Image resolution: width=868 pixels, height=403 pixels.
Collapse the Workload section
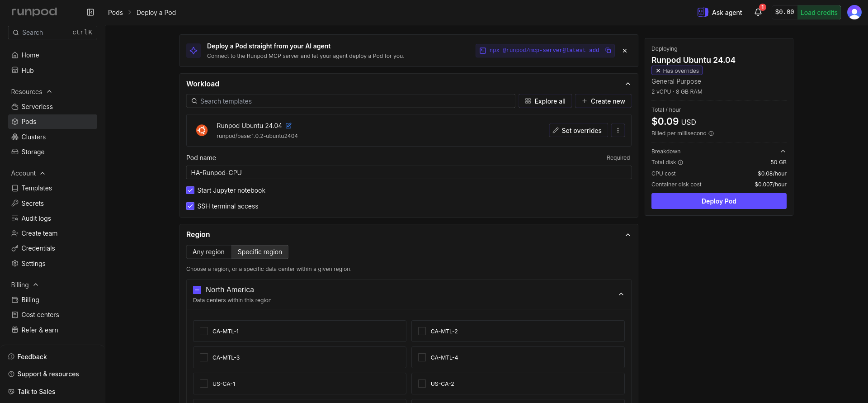pos(628,84)
